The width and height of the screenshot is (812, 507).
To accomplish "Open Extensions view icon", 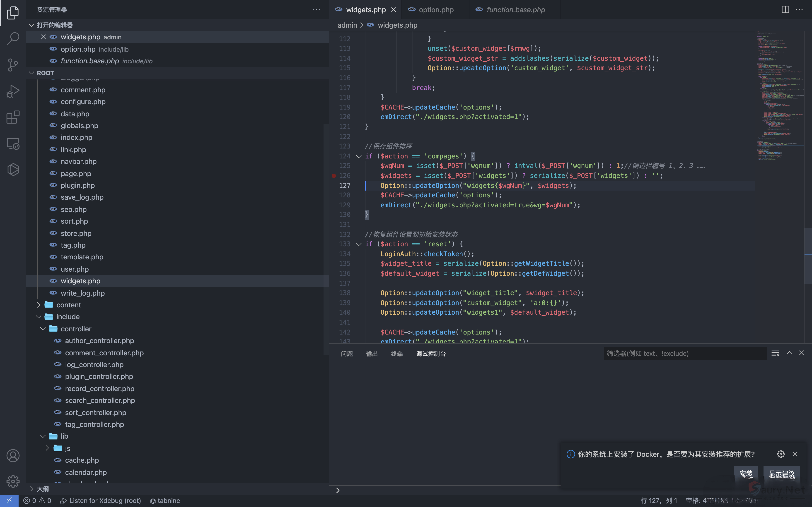I will point(13,117).
